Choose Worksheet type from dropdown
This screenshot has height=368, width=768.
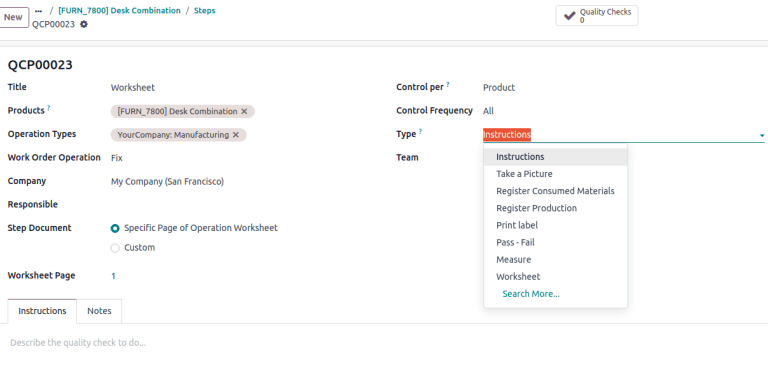coord(555,277)
